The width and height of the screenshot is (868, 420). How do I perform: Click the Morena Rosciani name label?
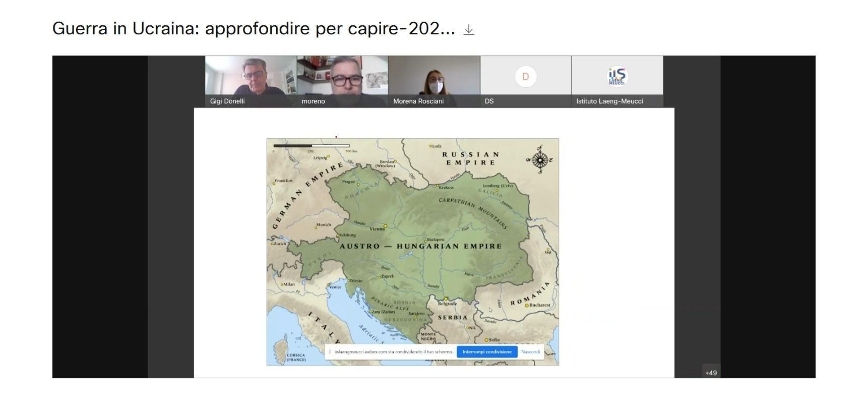(418, 101)
